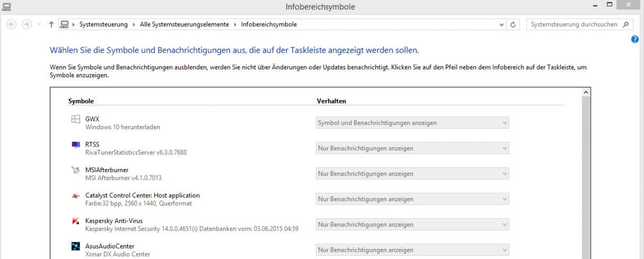Viewport: 644px width, 259px height.
Task: Select 'Xonar DX Audio Center' text
Action: click(x=117, y=254)
